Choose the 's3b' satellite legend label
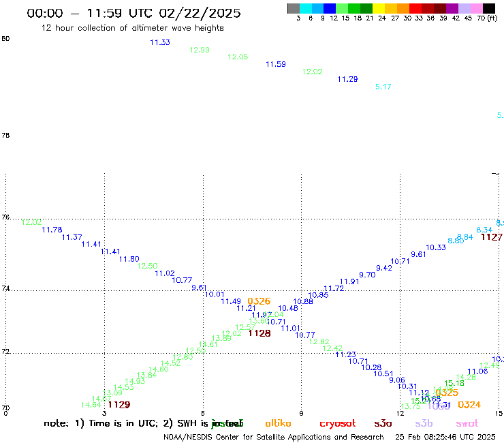504x443 pixels. point(424,423)
